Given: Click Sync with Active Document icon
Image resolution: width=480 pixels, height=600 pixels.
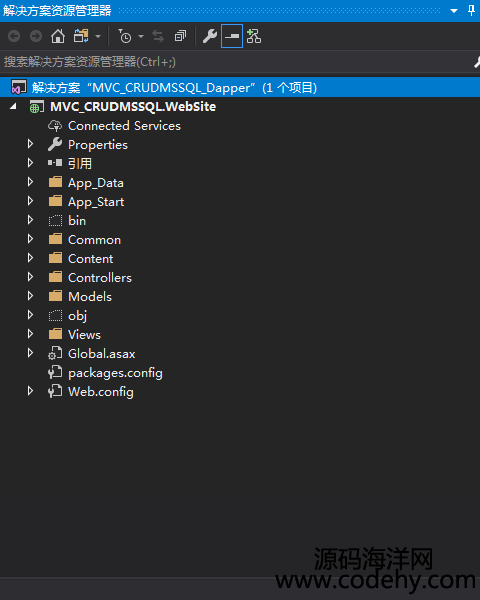Looking at the screenshot, I should coord(158,36).
